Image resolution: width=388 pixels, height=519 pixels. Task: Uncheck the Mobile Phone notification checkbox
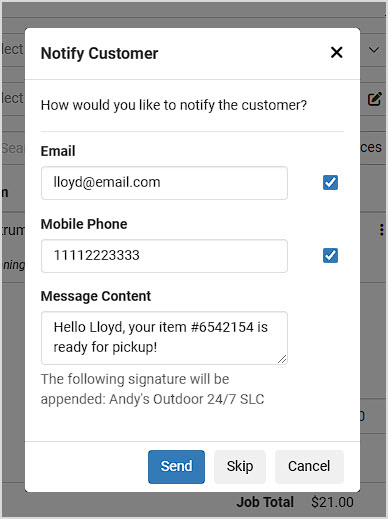point(330,256)
